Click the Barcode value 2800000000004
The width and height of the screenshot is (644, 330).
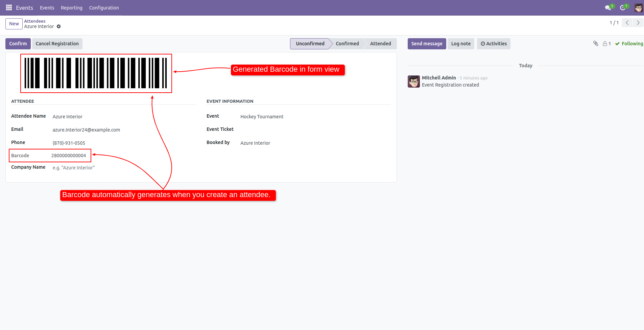click(69, 156)
